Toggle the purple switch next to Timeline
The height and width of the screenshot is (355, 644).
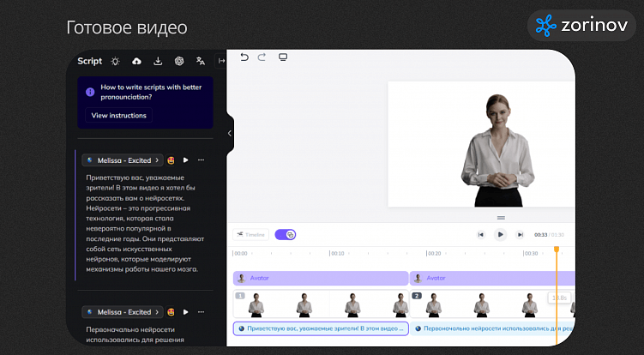(286, 235)
